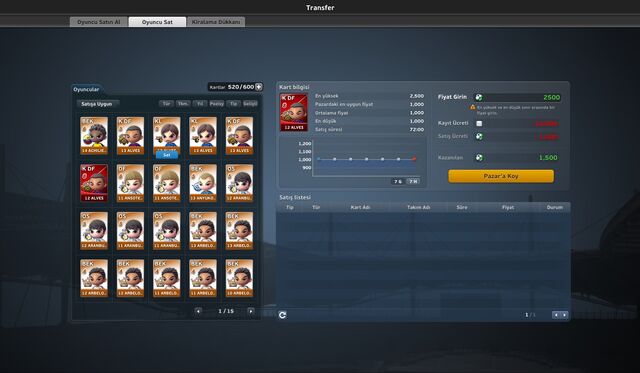
Task: Click the En düşük row label
Action: (x=326, y=121)
